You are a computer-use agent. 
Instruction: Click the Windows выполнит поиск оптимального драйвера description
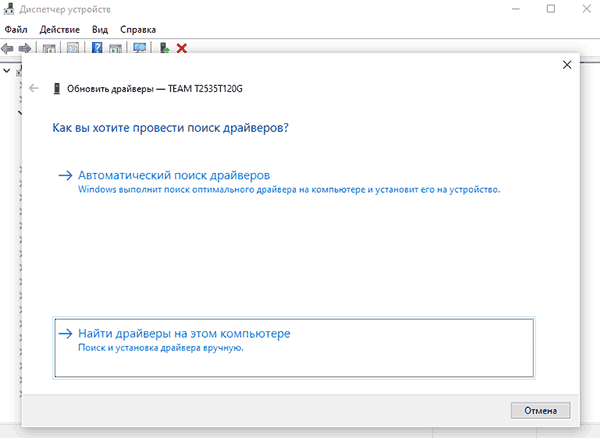point(289,189)
